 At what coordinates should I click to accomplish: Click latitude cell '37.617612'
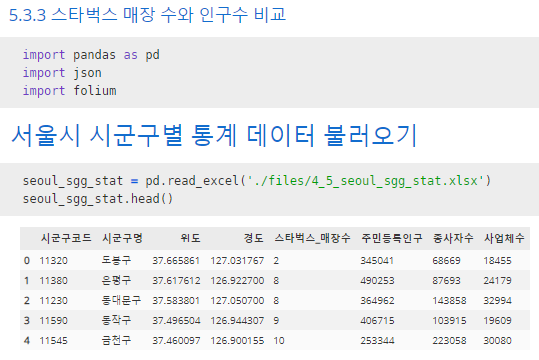[176, 281]
